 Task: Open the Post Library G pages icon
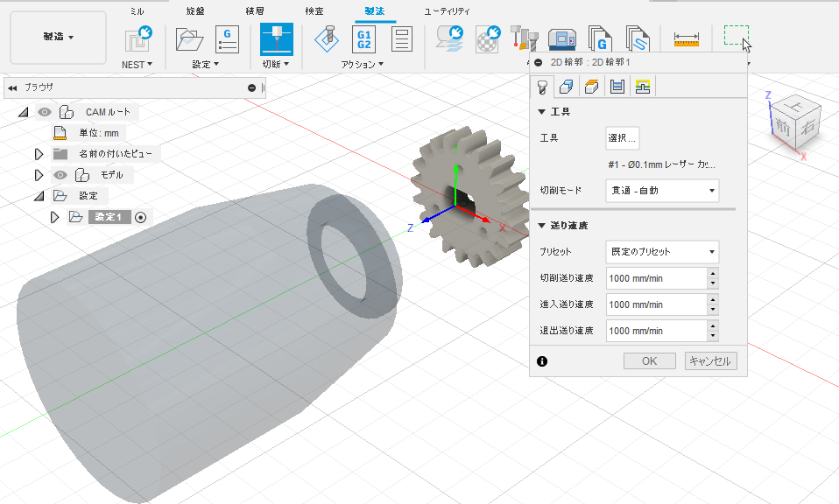pyautogui.click(x=600, y=39)
